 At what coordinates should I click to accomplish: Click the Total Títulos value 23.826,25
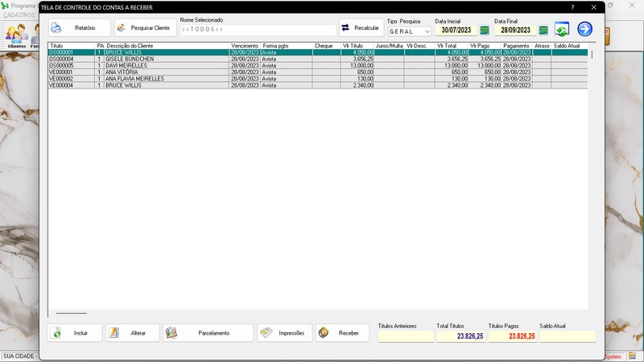(x=460, y=336)
